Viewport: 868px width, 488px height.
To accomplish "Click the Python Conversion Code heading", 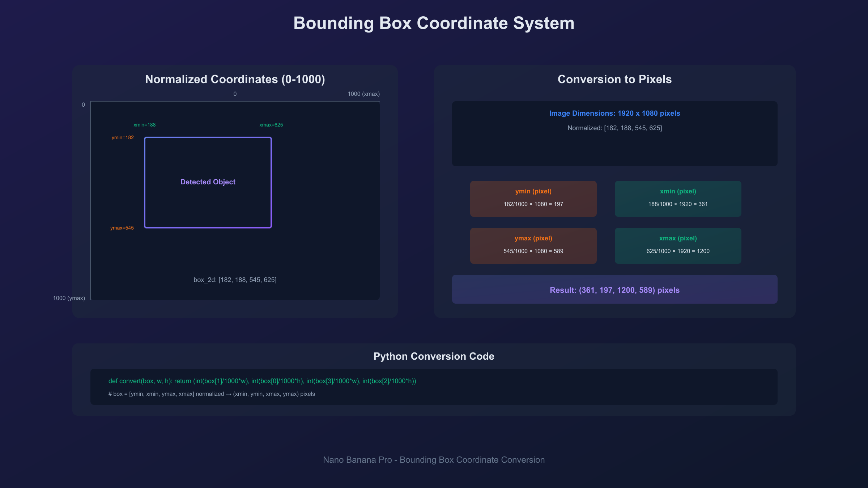I will [434, 356].
